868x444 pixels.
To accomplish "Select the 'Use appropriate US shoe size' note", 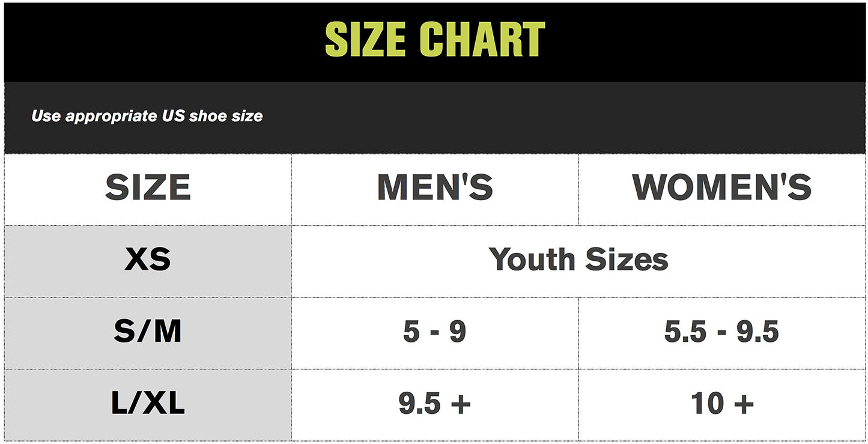I will 147,115.
